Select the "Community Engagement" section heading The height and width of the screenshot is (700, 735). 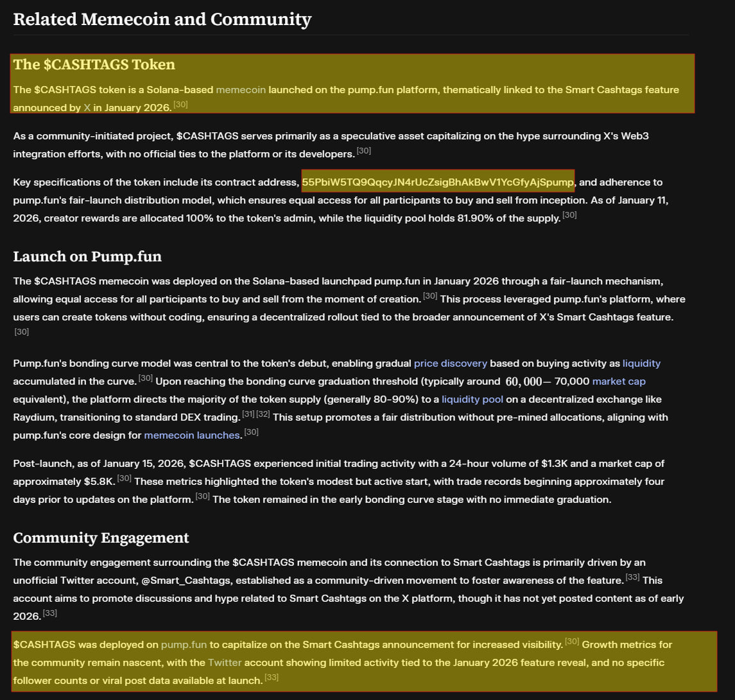coord(101,538)
